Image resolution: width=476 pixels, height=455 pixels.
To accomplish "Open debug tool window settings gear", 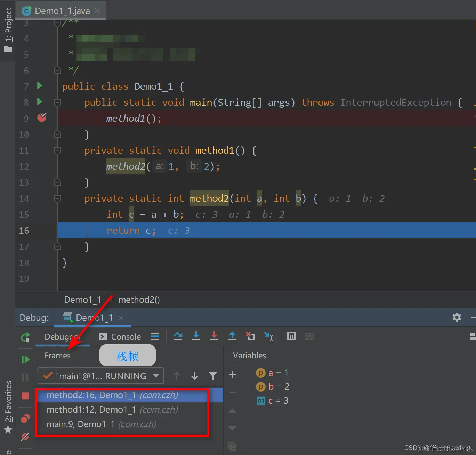I will click(x=457, y=317).
